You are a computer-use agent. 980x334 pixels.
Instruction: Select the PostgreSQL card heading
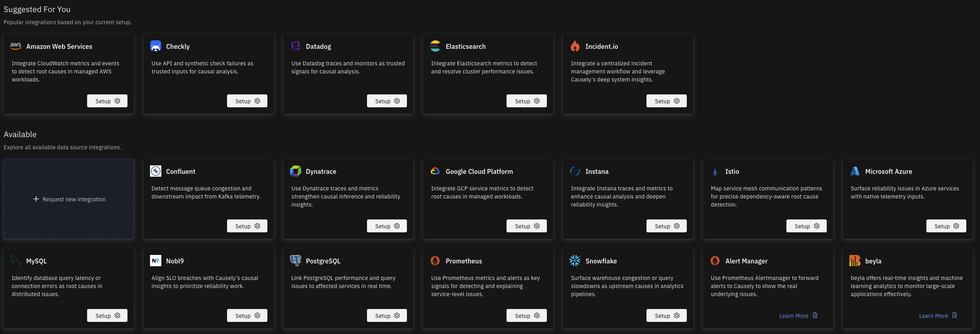(x=323, y=261)
